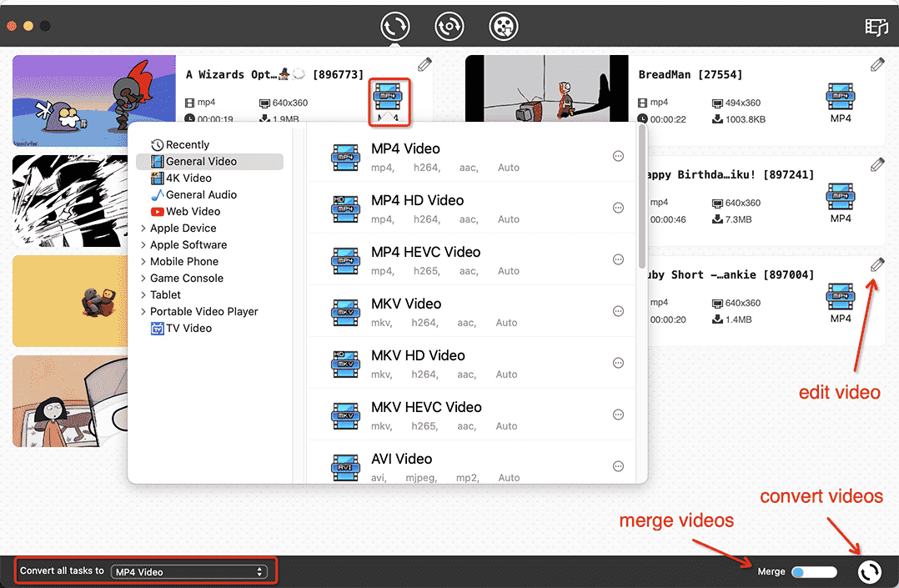Open settings for MKV HEVC Video preset
This screenshot has width=899, height=588.
coord(618,415)
